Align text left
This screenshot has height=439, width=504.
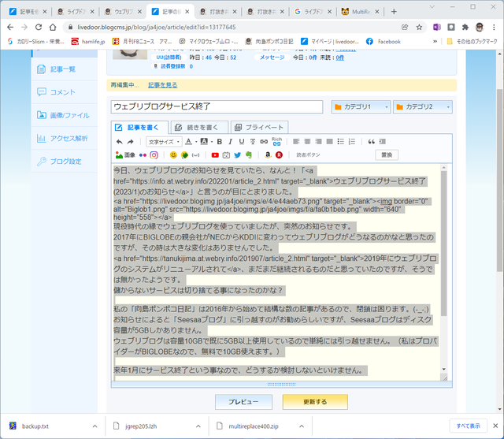[x=296, y=142]
